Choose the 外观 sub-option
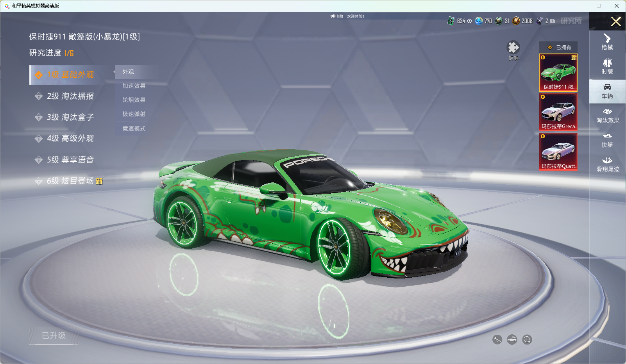 tap(128, 72)
